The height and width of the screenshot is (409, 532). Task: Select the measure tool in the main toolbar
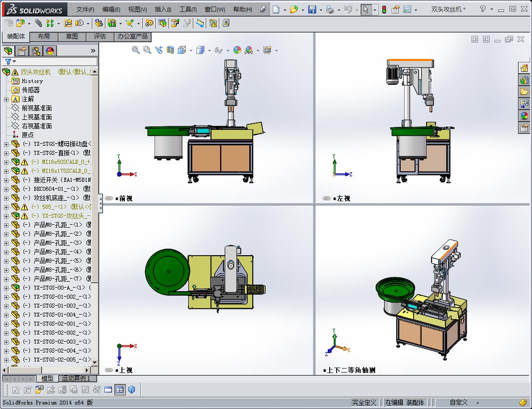[x=200, y=22]
